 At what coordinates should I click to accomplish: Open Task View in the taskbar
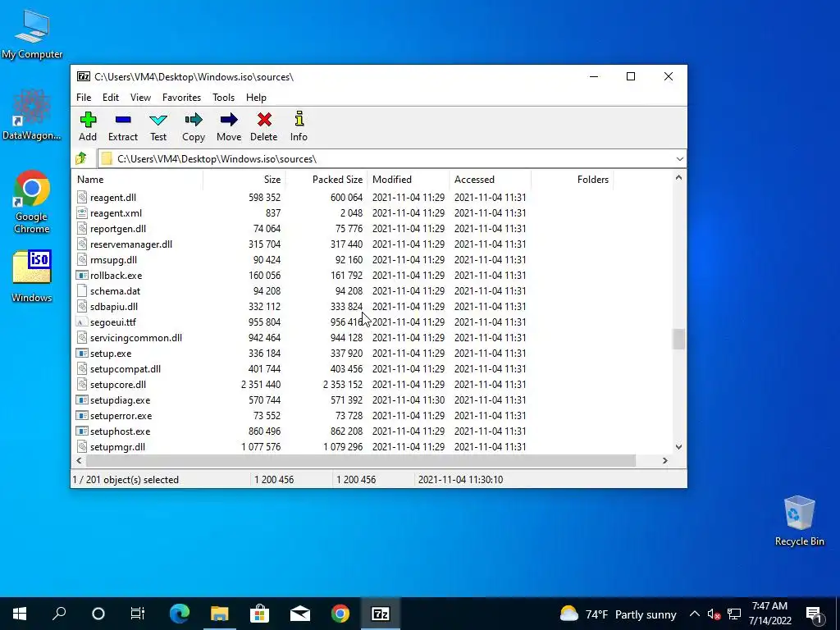138,614
